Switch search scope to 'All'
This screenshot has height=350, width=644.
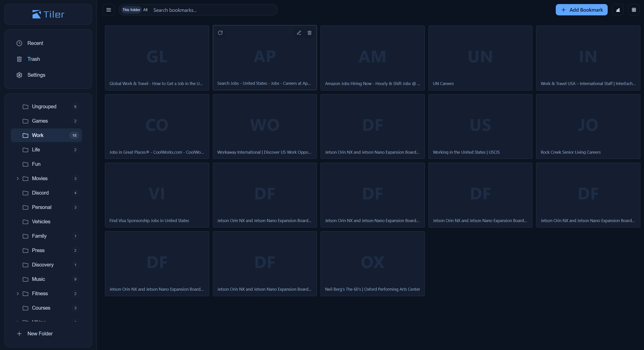point(145,10)
